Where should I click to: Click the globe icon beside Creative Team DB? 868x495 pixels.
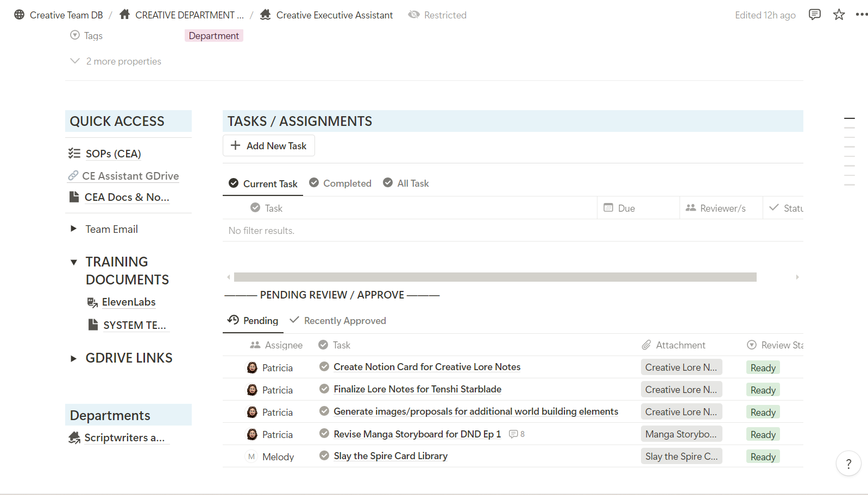tap(20, 15)
